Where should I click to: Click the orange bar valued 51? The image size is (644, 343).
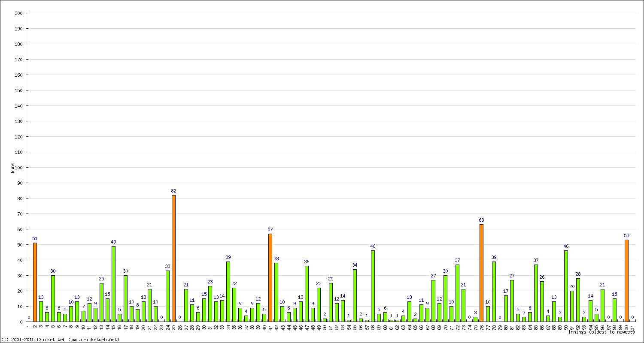pos(35,283)
